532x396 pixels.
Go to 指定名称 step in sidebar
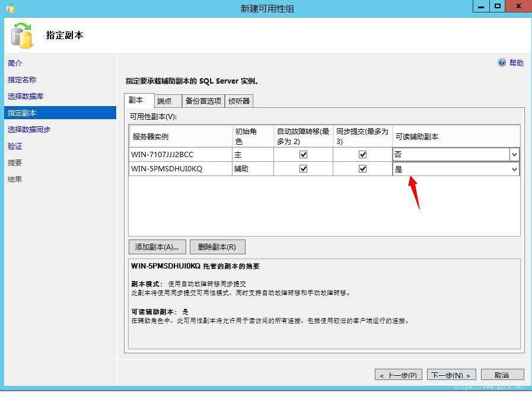click(x=22, y=79)
